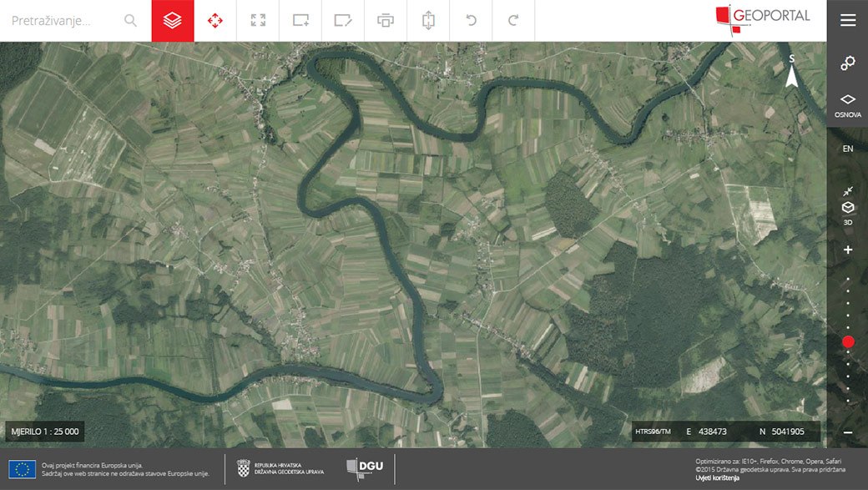
Task: Open the print map tool
Action: tap(386, 21)
